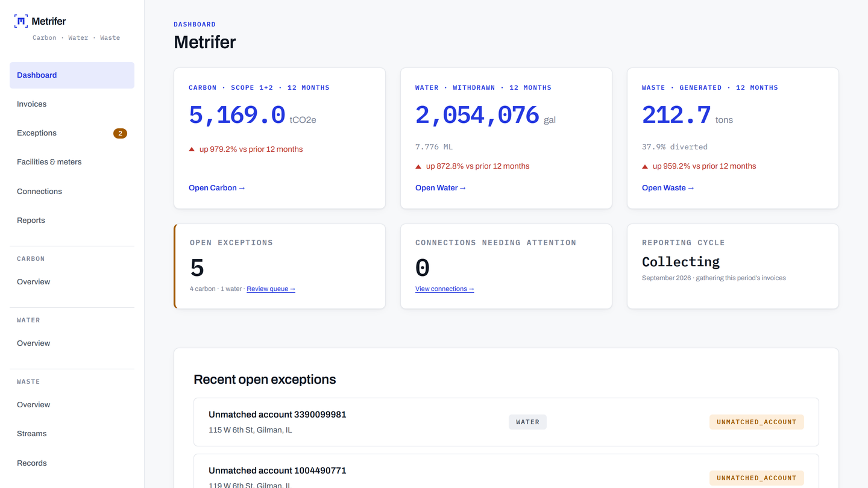This screenshot has height=488, width=868.
Task: Open the Connections sidebar page
Action: (72, 192)
